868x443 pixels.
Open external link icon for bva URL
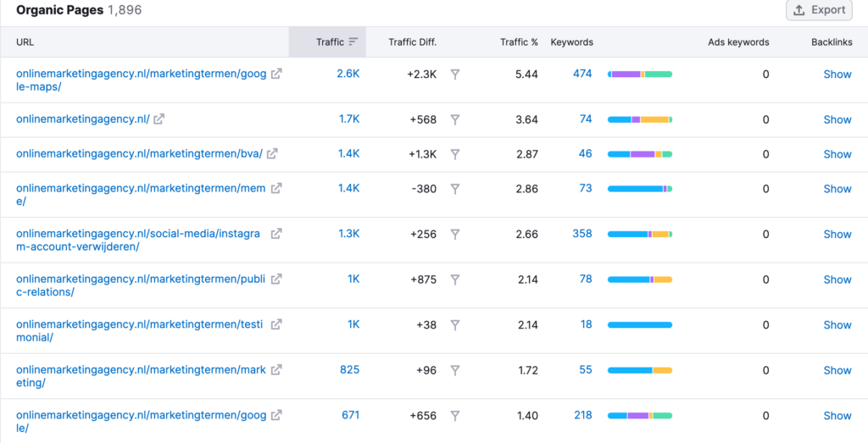[x=272, y=154]
